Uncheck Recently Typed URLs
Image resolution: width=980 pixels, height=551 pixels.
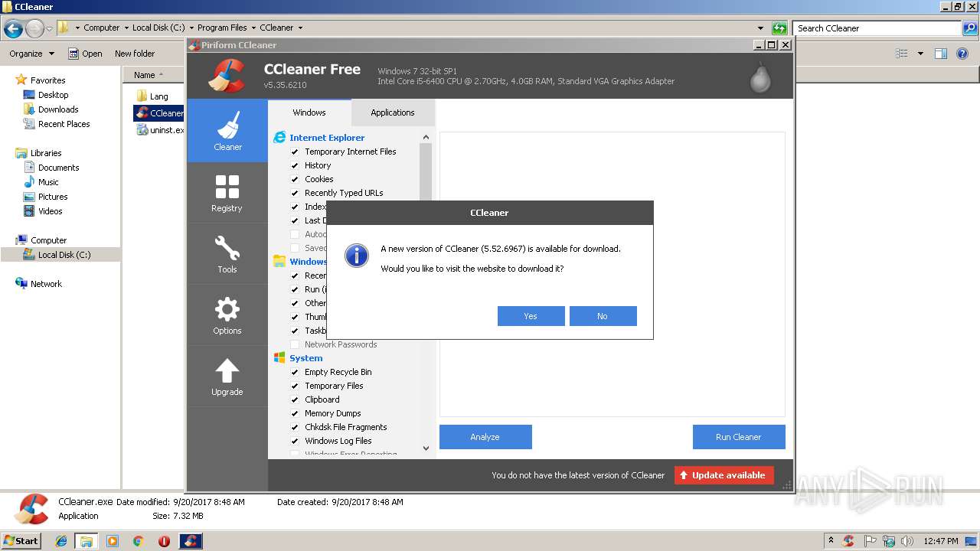295,193
